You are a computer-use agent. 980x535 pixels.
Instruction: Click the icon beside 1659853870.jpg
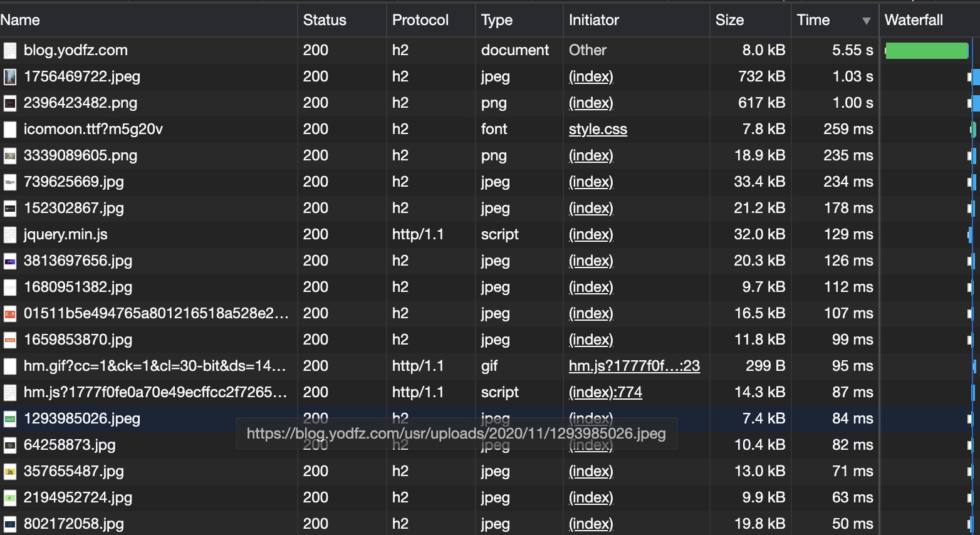(x=10, y=340)
